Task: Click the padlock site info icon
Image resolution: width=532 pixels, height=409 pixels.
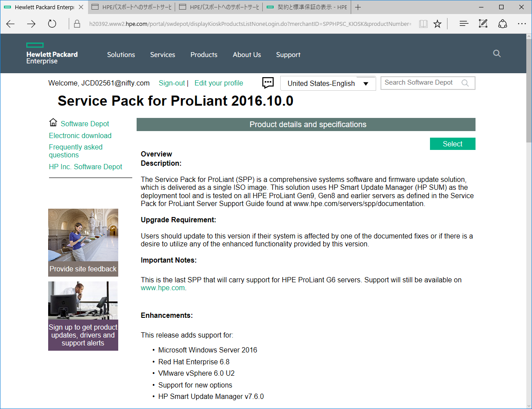Action: pyautogui.click(x=77, y=24)
